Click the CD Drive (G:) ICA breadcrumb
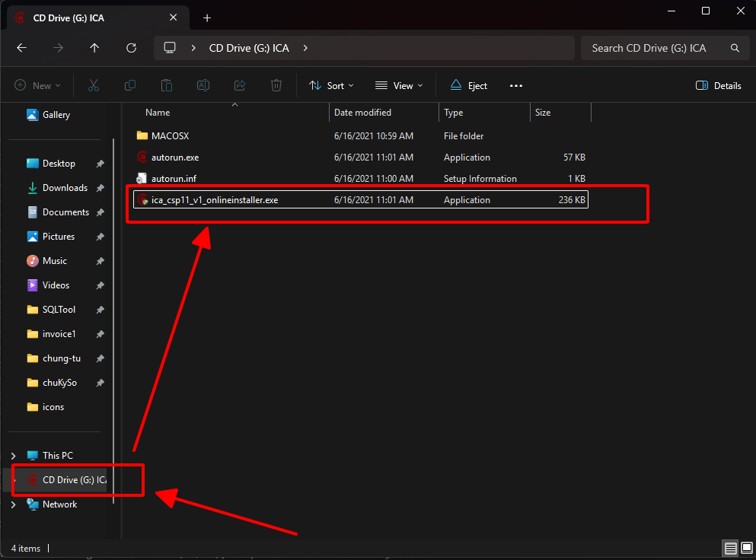The image size is (756, 560). [249, 48]
